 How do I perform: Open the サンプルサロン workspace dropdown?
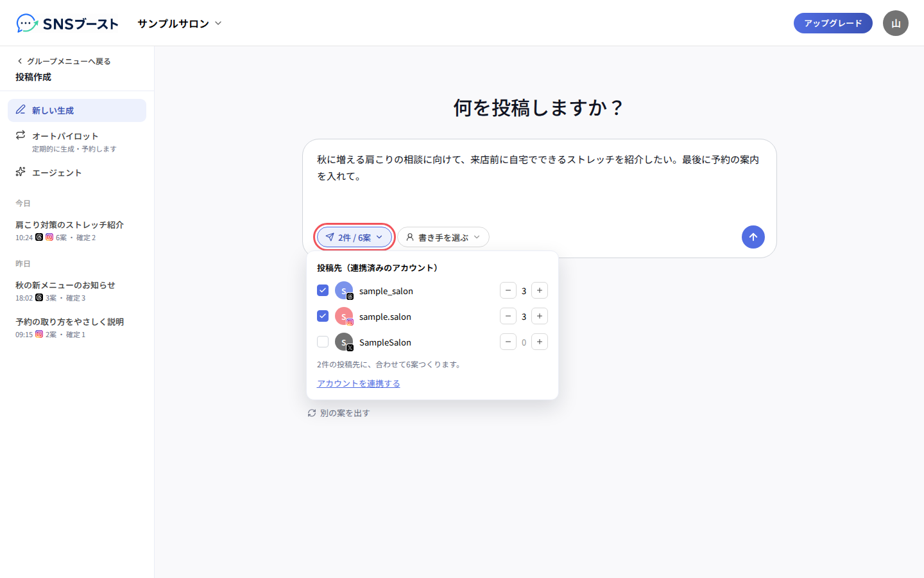pyautogui.click(x=180, y=23)
